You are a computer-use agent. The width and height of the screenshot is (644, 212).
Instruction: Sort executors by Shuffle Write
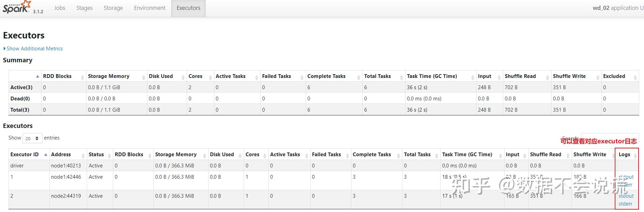tap(590, 154)
